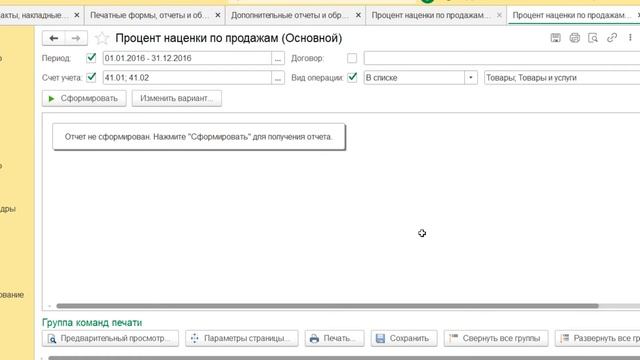Image resolution: width=640 pixels, height=360 pixels.
Task: Toggle the Счет учета checkbox
Action: pyautogui.click(x=91, y=77)
